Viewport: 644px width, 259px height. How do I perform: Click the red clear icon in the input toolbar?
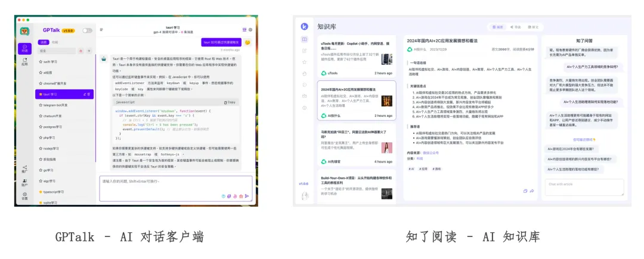pos(241,196)
